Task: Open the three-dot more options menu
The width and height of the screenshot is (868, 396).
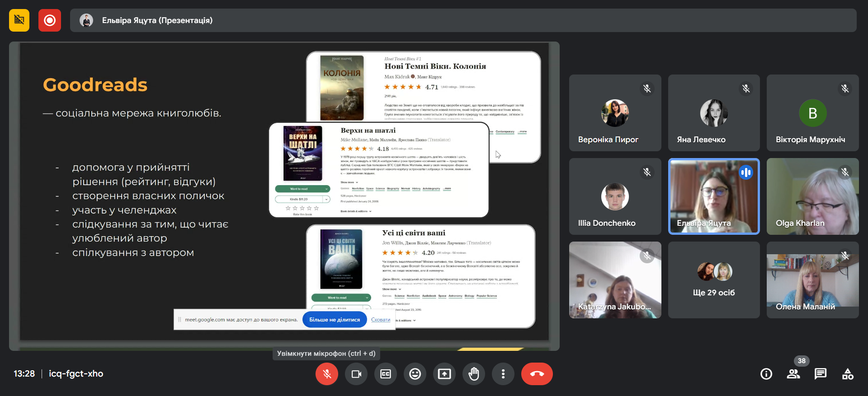Action: coord(503,374)
